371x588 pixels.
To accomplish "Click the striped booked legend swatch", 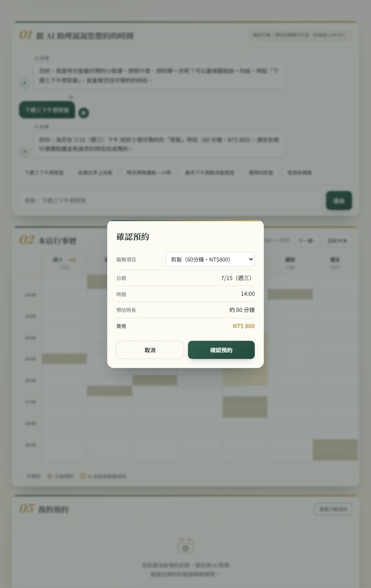I will point(50,476).
